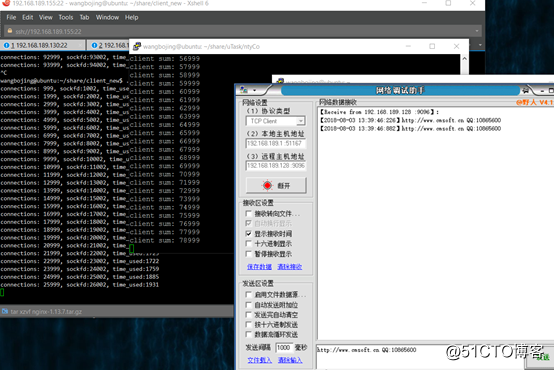The height and width of the screenshot is (370, 554).
Task: Click the terminal line connections: 92999, sockfd:93002
Action: coord(64,57)
